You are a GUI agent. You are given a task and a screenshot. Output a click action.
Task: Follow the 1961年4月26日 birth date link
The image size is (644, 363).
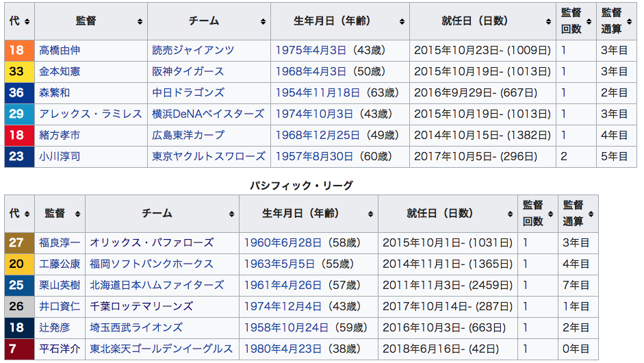[283, 286]
